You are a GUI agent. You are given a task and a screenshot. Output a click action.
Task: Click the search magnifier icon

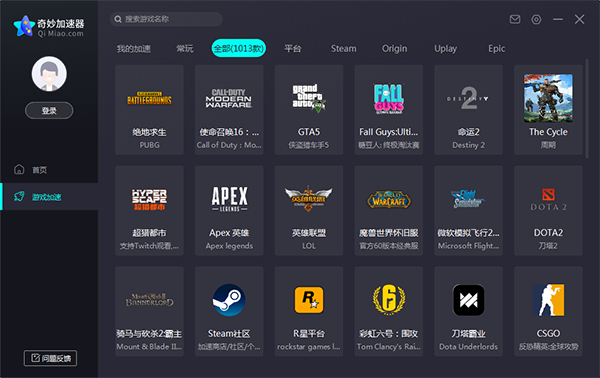118,19
